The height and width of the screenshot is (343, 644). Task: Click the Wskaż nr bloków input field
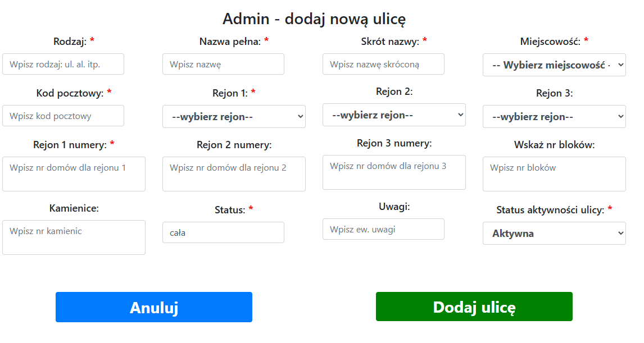(x=554, y=174)
